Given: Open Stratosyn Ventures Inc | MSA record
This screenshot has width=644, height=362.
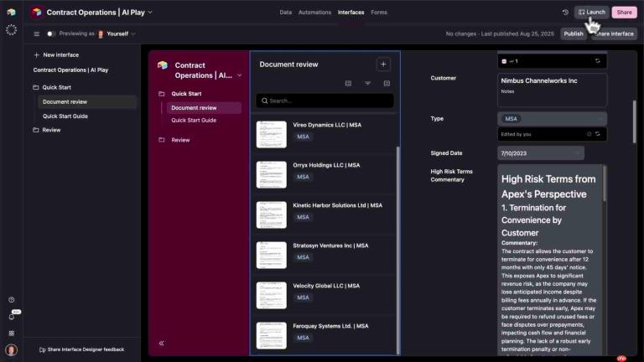Looking at the screenshot, I should pos(325,255).
